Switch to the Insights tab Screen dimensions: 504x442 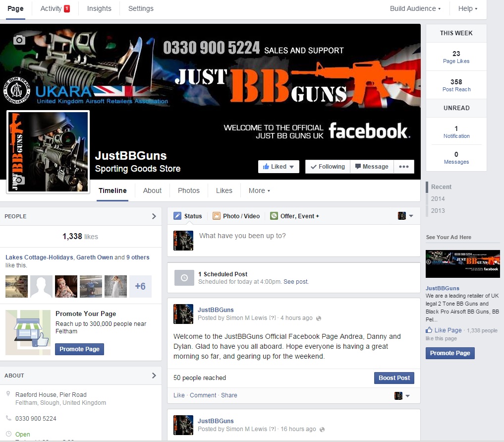tap(99, 8)
